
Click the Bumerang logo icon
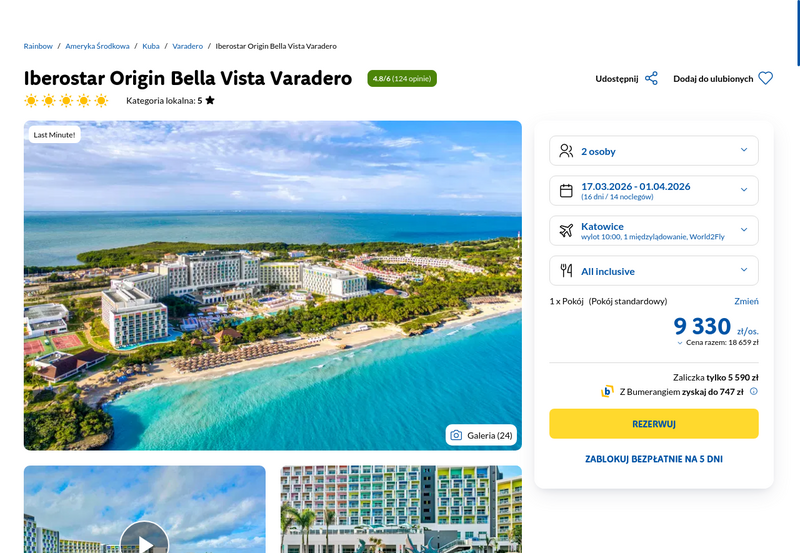[x=607, y=391]
